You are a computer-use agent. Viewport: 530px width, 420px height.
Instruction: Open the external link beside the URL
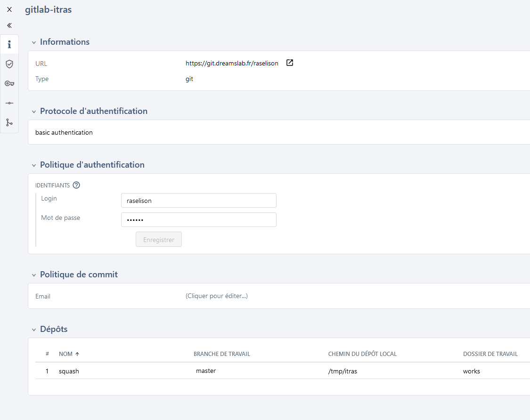pos(289,62)
